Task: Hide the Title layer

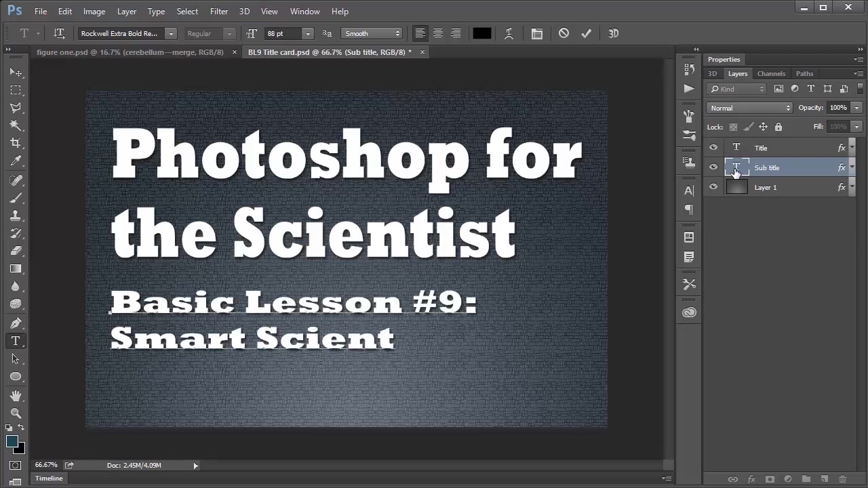Action: pyautogui.click(x=713, y=147)
